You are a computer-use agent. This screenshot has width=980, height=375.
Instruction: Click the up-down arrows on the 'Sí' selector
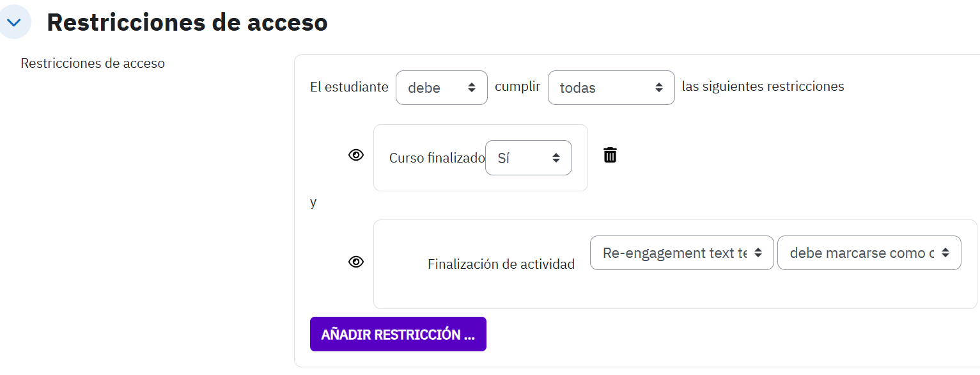(x=556, y=157)
